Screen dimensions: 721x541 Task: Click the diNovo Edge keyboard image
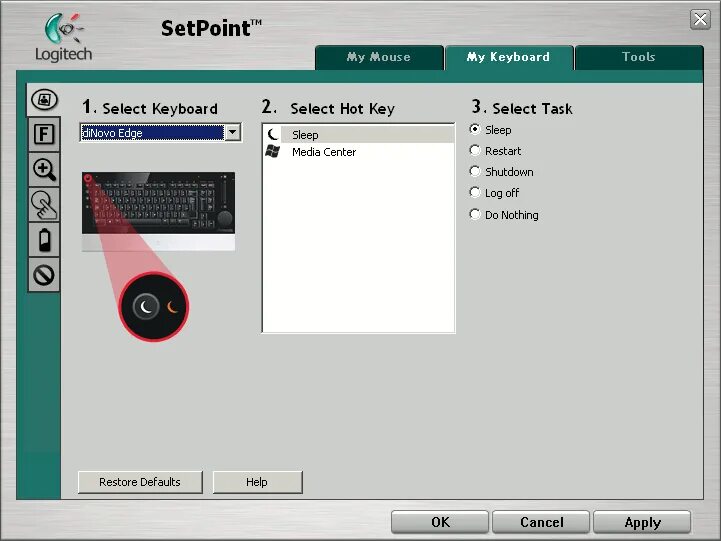(x=158, y=211)
